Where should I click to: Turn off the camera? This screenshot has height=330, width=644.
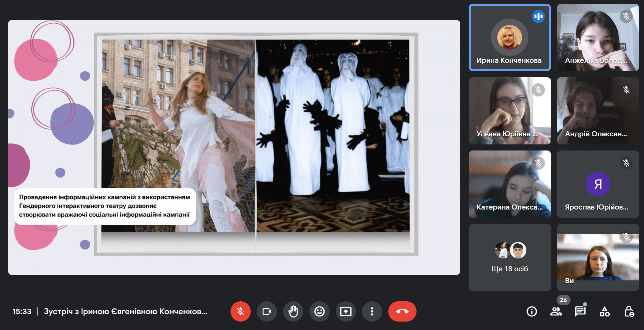pyautogui.click(x=267, y=311)
